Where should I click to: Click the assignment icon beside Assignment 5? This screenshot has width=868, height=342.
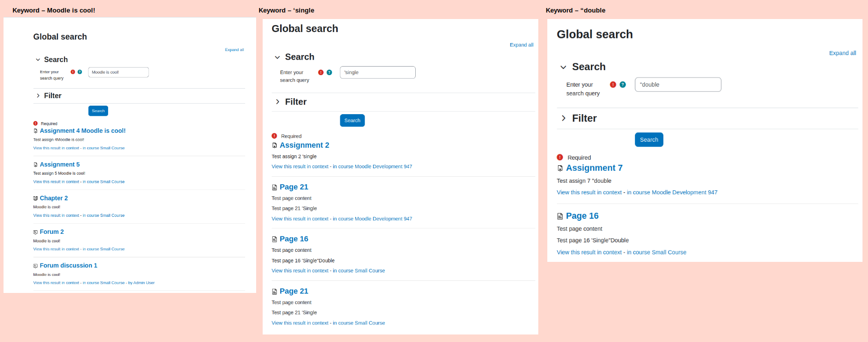click(x=36, y=165)
